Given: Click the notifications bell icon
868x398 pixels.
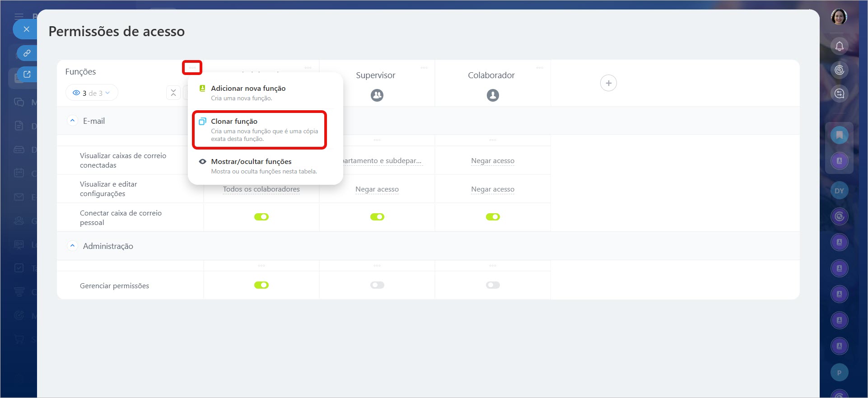Looking at the screenshot, I should pyautogui.click(x=839, y=46).
